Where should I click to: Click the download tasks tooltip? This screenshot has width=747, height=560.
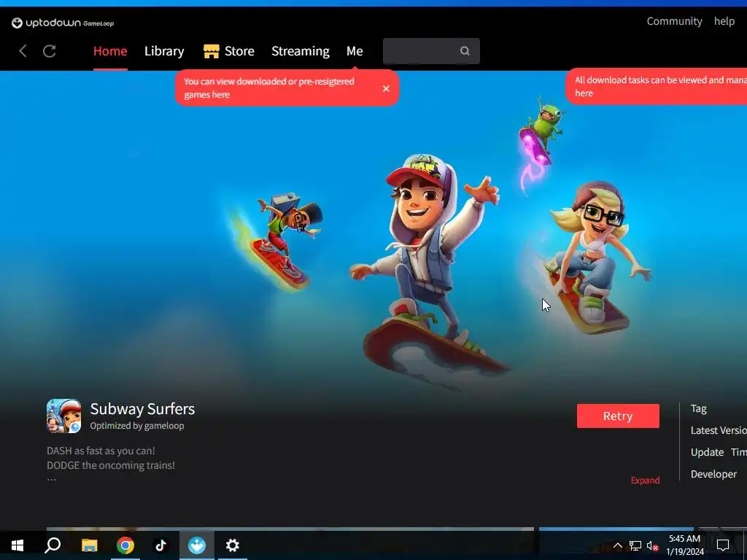click(x=657, y=87)
